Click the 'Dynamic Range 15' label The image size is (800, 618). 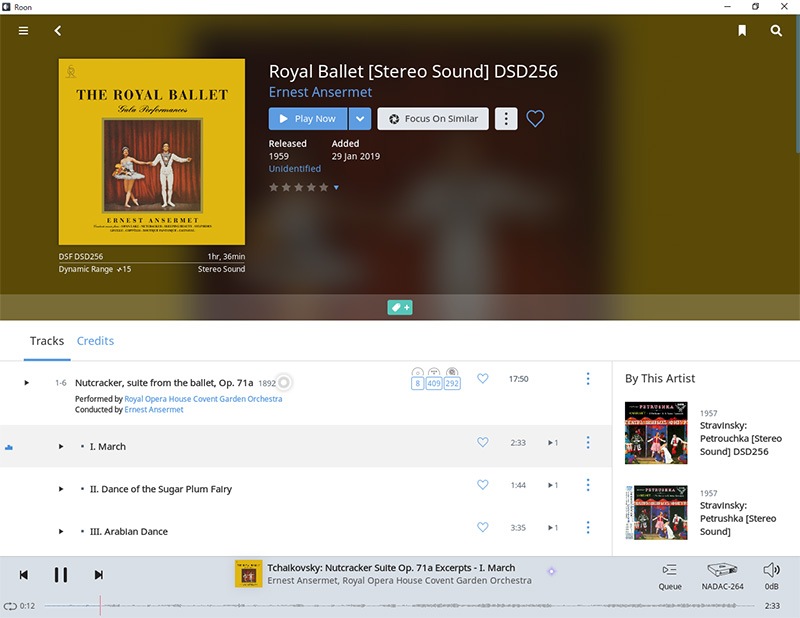(x=95, y=269)
